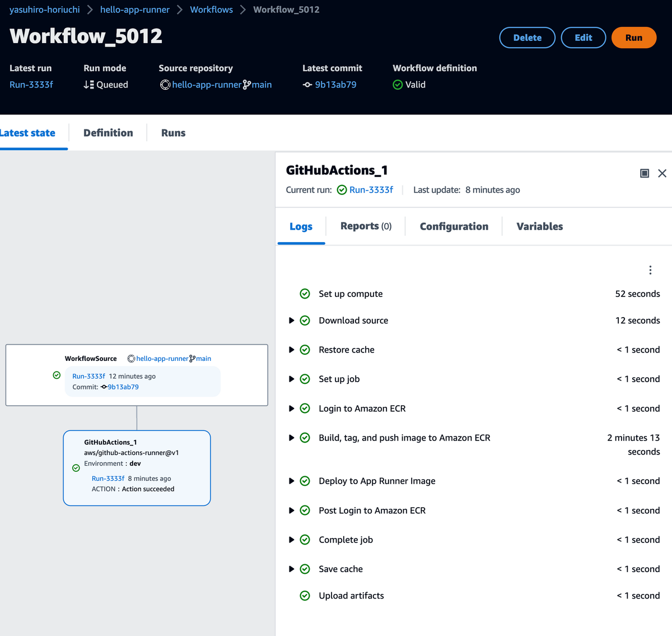Click the success icon beside Login to Amazon ECR
Image resolution: width=672 pixels, height=636 pixels.
click(305, 408)
